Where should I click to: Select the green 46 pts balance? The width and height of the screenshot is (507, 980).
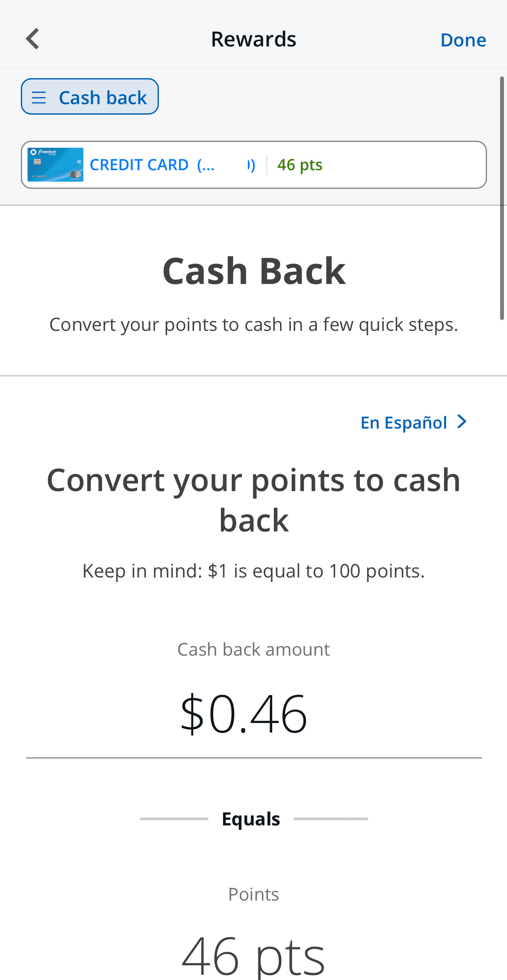click(x=299, y=165)
